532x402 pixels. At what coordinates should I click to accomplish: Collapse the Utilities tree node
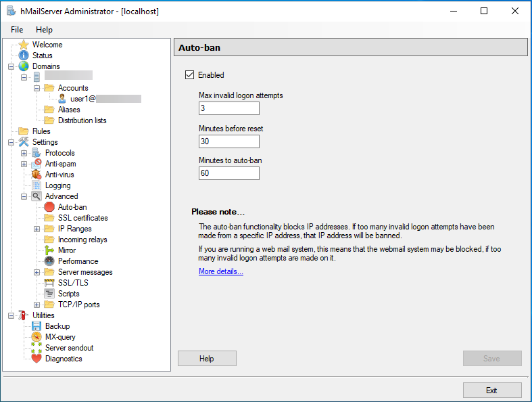coord(11,315)
